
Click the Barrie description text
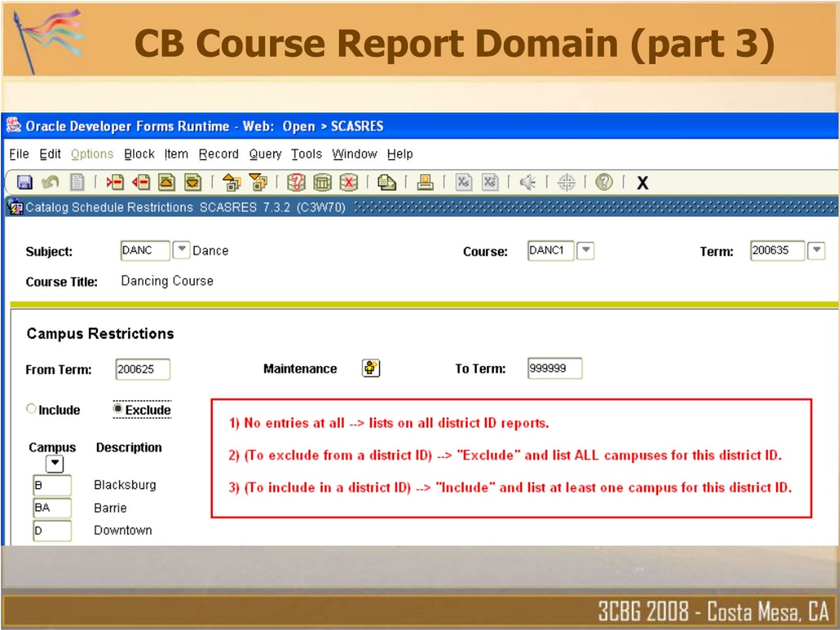(110, 508)
